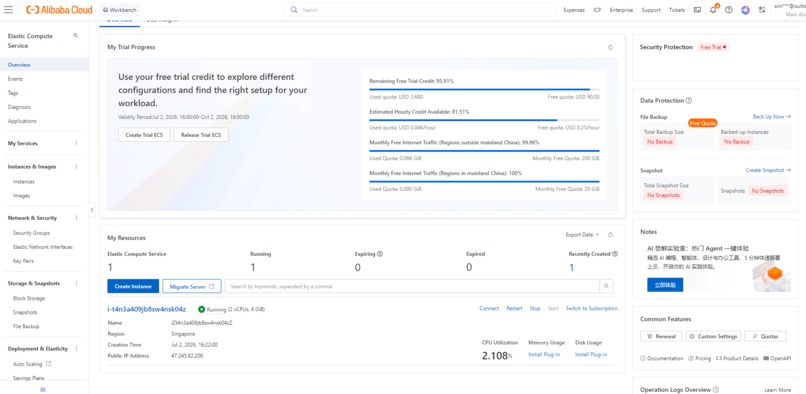Click the blue Create Instance button
Screen dimensions: 806x394
pyautogui.click(x=133, y=286)
